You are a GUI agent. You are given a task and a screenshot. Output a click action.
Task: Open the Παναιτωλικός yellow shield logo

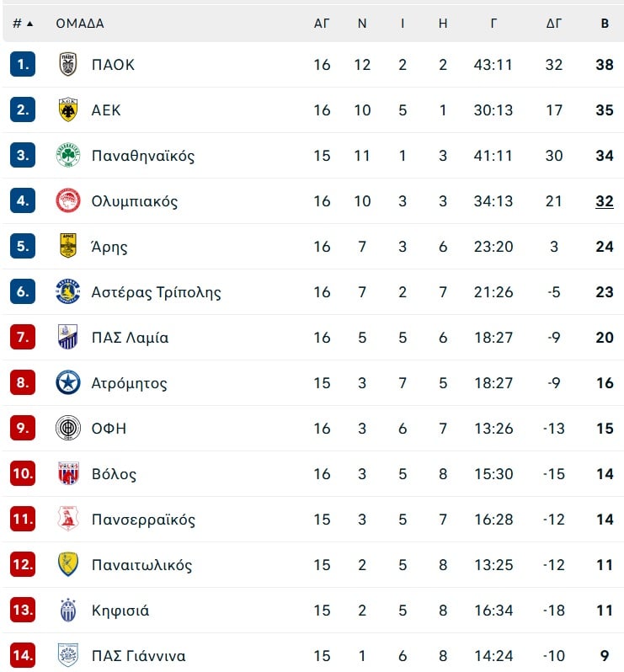[67, 564]
